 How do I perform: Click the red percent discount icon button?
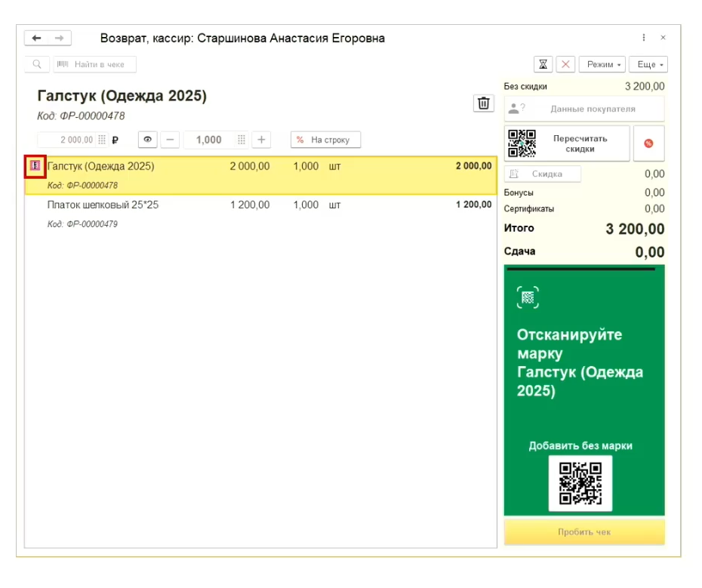pyautogui.click(x=648, y=143)
